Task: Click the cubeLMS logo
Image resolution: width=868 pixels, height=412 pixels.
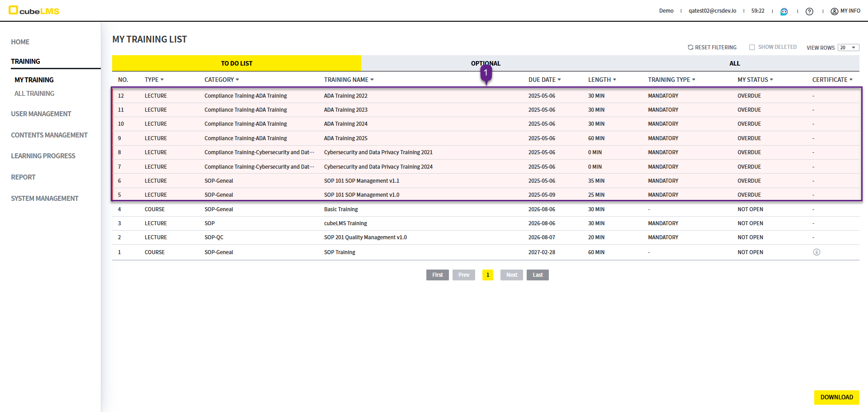Action: pyautogui.click(x=34, y=10)
